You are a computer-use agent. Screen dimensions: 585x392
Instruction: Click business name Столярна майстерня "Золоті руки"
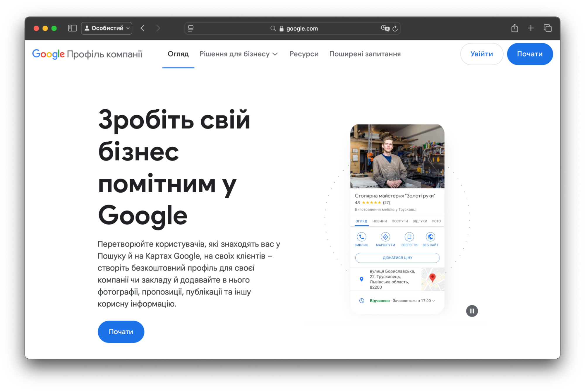pyautogui.click(x=395, y=196)
